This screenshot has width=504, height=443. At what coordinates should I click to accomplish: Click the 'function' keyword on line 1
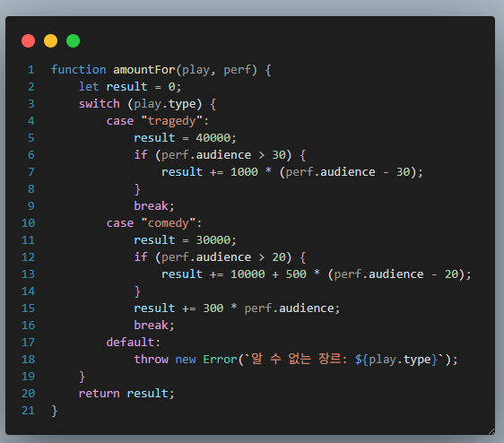[78, 70]
